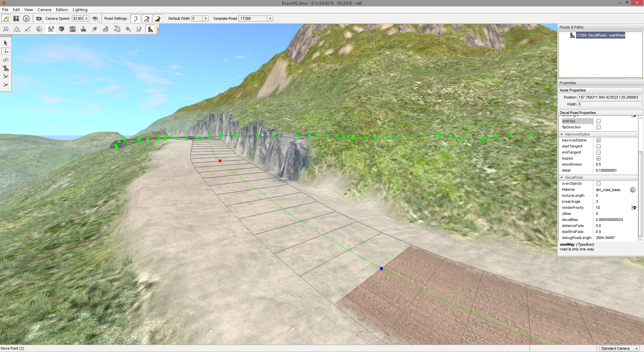Image resolution: width=644 pixels, height=352 pixels.
Task: Choose the Create Road tool in the left toolbar
Action: 6,68
